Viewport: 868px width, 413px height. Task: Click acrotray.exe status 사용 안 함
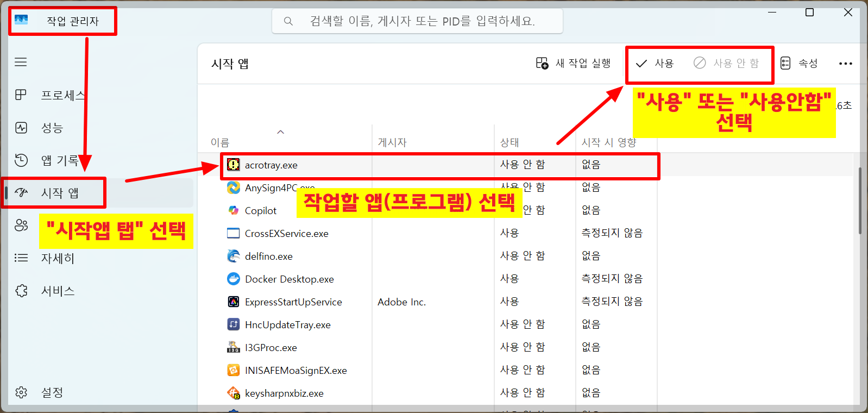523,165
